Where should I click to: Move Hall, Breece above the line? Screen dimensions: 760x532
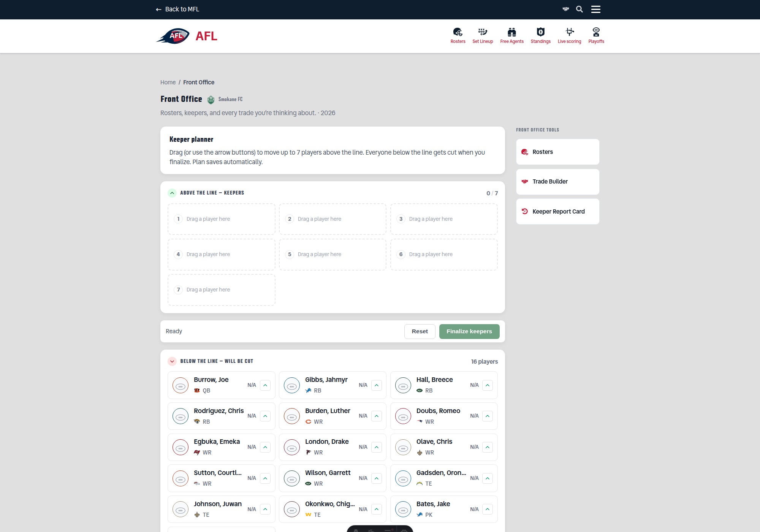coord(488,385)
